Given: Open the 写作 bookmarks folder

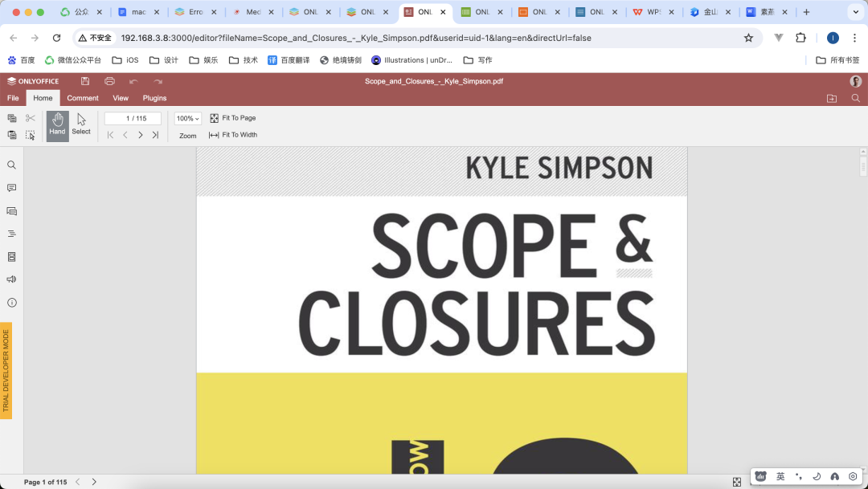Looking at the screenshot, I should point(477,60).
